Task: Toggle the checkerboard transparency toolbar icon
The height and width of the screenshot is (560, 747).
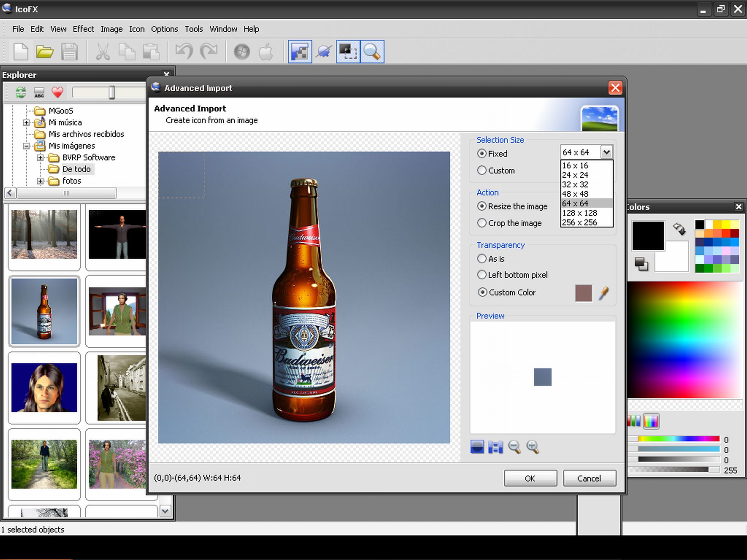Action: click(300, 52)
